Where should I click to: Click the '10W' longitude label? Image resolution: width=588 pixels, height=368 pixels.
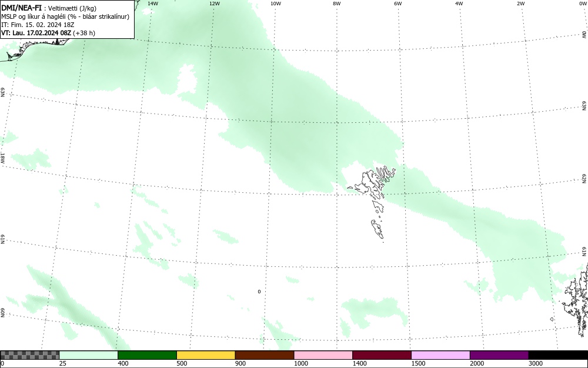click(276, 4)
